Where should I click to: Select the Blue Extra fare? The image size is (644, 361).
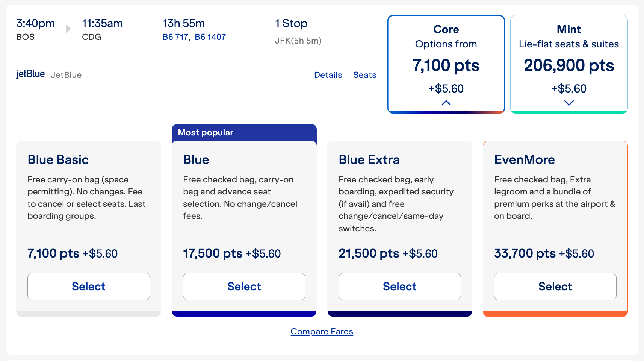[x=399, y=286]
